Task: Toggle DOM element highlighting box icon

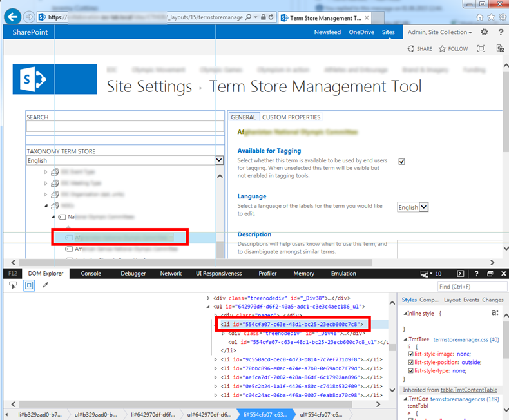Action: pos(29,285)
